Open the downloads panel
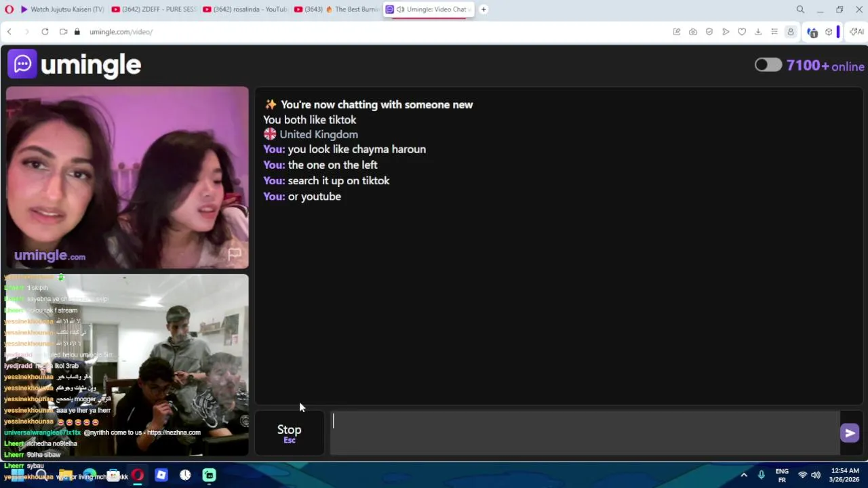868x488 pixels. tap(758, 32)
